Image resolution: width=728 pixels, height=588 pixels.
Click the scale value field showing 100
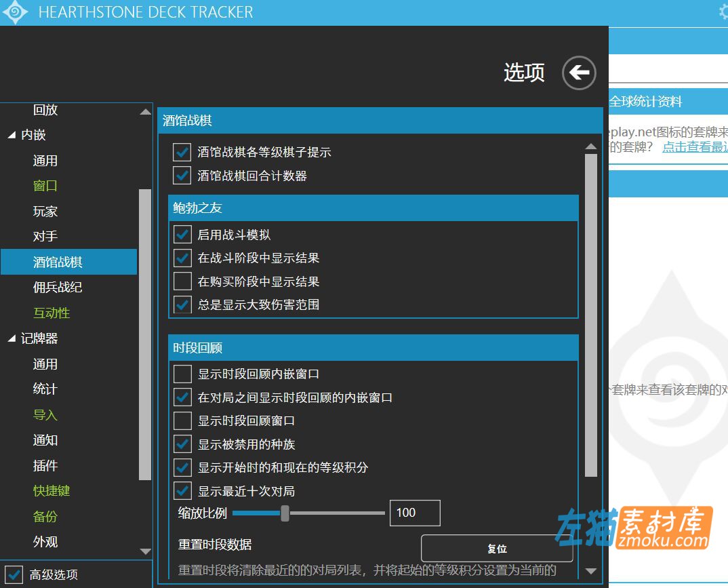point(414,513)
